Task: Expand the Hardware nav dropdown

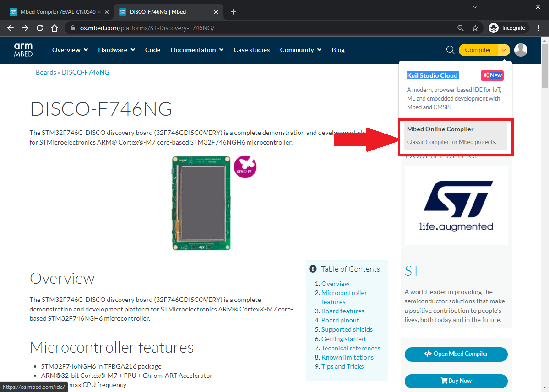Action: click(116, 50)
